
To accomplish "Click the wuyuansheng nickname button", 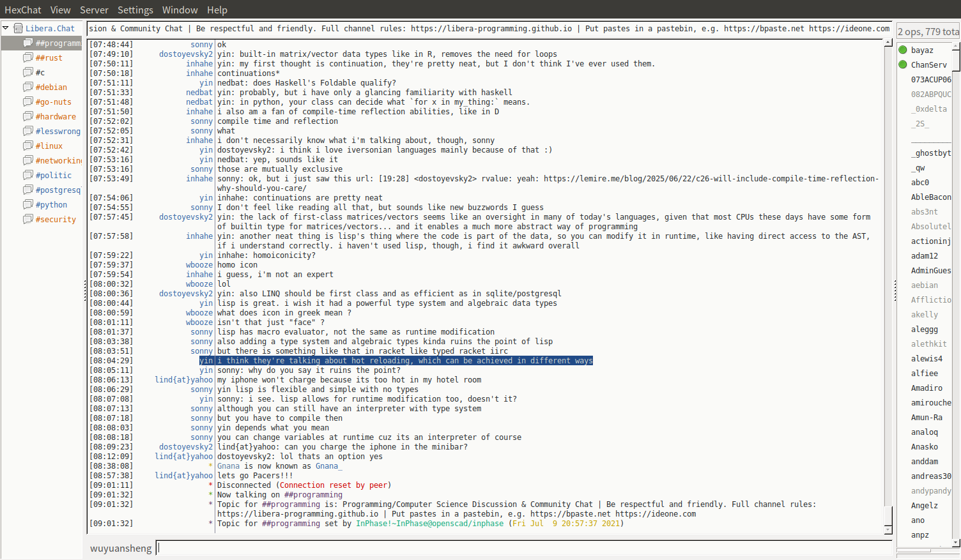I will click(121, 549).
